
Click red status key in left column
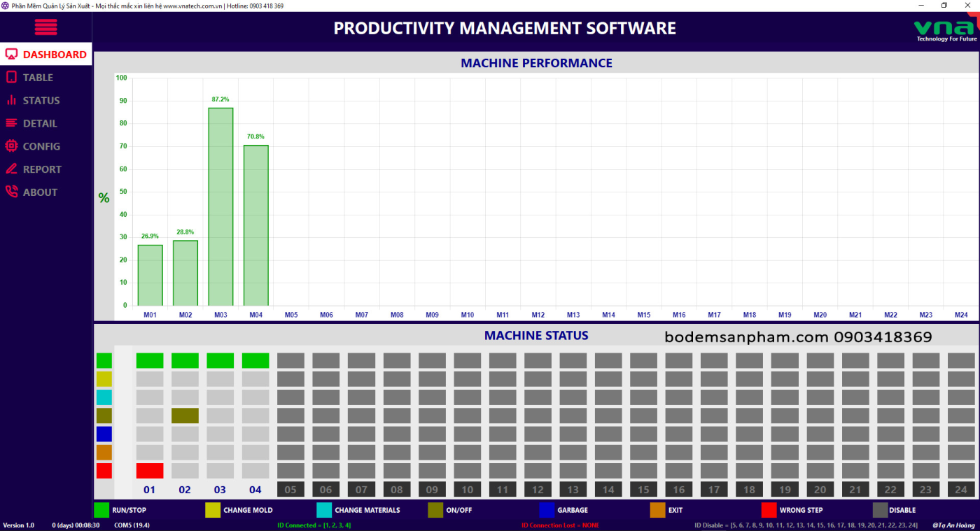pos(104,470)
